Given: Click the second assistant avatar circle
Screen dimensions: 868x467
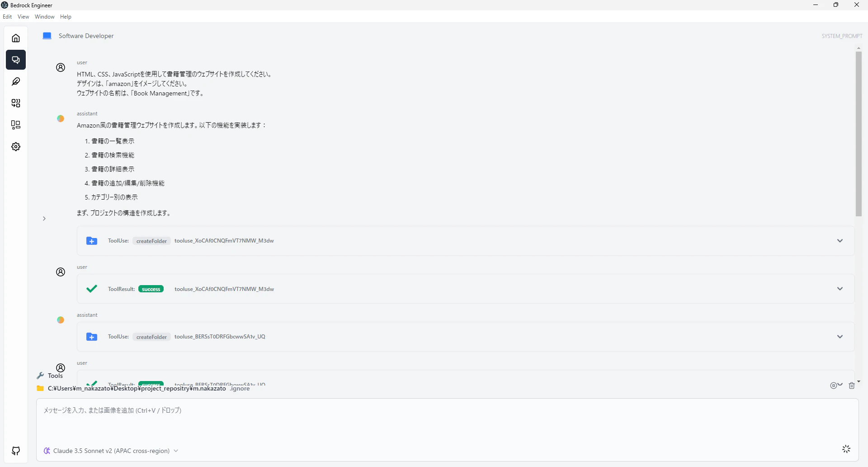Looking at the screenshot, I should (x=61, y=320).
